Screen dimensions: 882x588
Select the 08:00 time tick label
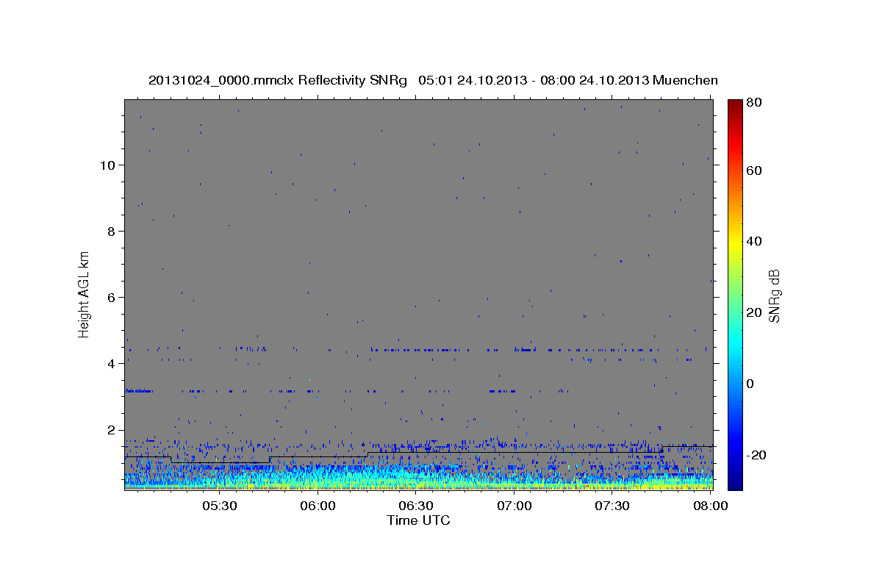[x=711, y=506]
